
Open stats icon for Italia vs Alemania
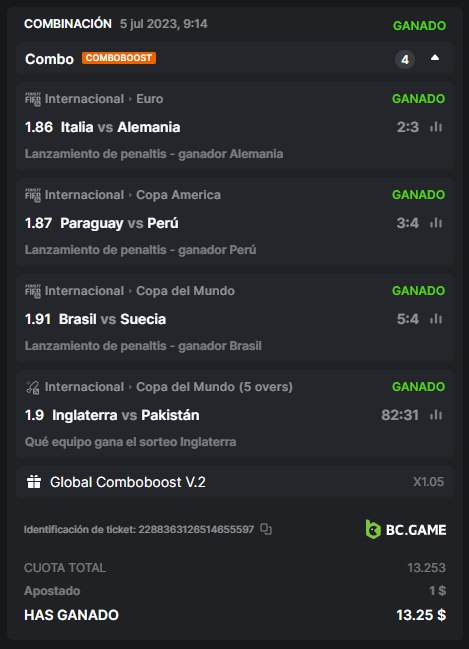tap(436, 127)
